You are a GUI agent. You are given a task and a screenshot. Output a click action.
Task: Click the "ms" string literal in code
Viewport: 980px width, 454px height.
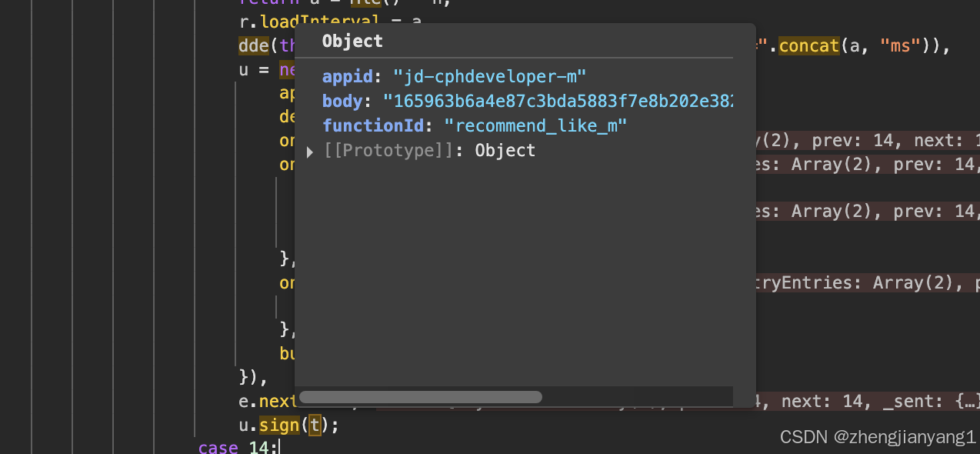click(x=897, y=46)
